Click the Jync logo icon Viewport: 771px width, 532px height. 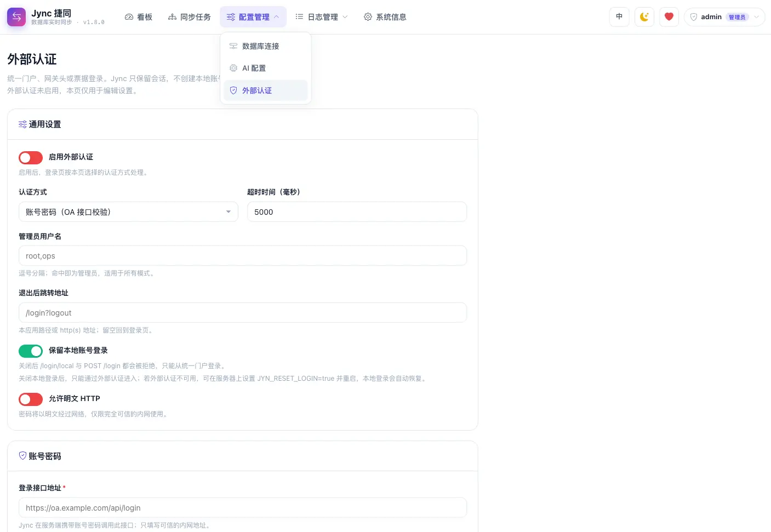[x=16, y=17]
